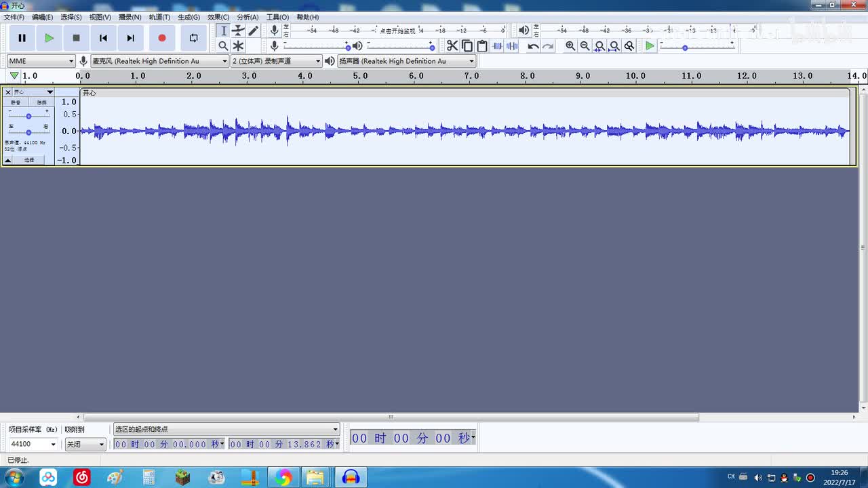The image size is (868, 488).
Task: Copy the selection using the Copy icon
Action: point(467,45)
